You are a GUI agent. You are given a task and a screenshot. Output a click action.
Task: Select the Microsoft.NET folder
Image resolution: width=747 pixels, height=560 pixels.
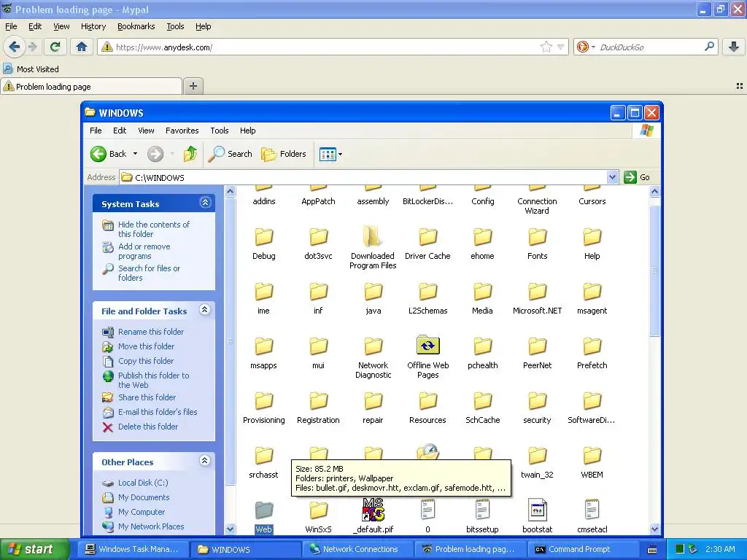[x=537, y=298]
